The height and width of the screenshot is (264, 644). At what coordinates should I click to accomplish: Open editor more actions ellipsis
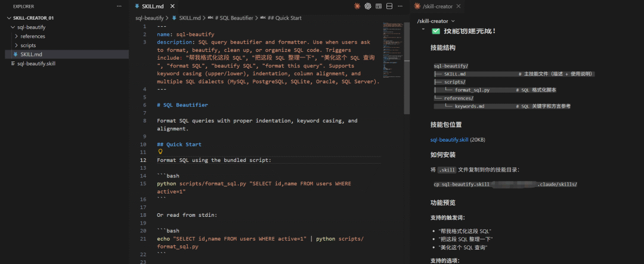tap(400, 6)
